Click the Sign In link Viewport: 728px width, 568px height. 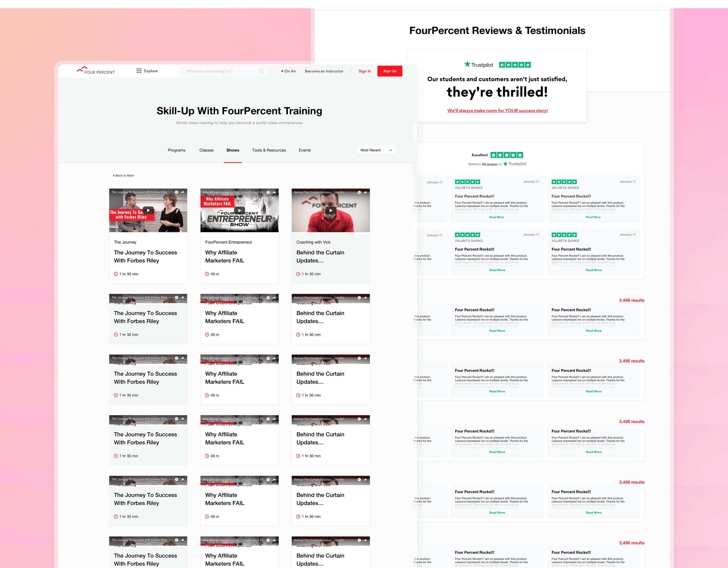click(x=364, y=71)
